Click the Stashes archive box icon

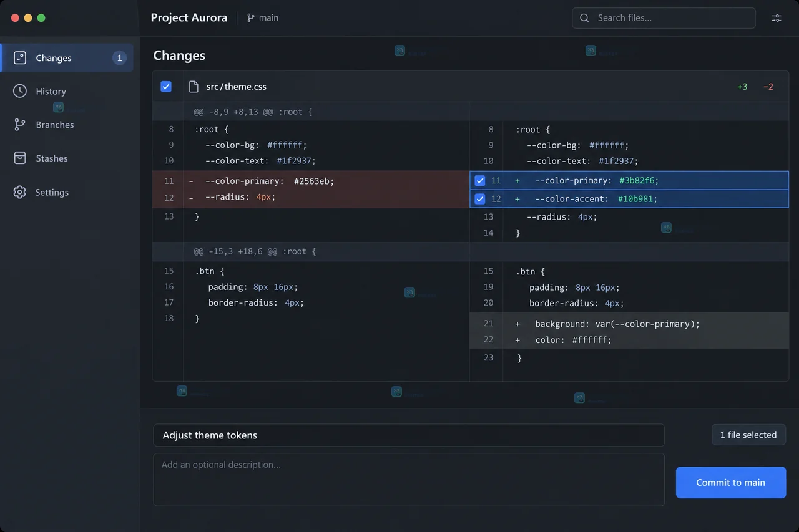20,158
